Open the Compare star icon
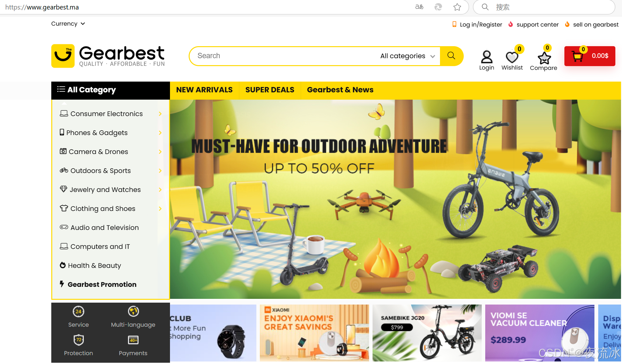The image size is (622, 364). 544,58
